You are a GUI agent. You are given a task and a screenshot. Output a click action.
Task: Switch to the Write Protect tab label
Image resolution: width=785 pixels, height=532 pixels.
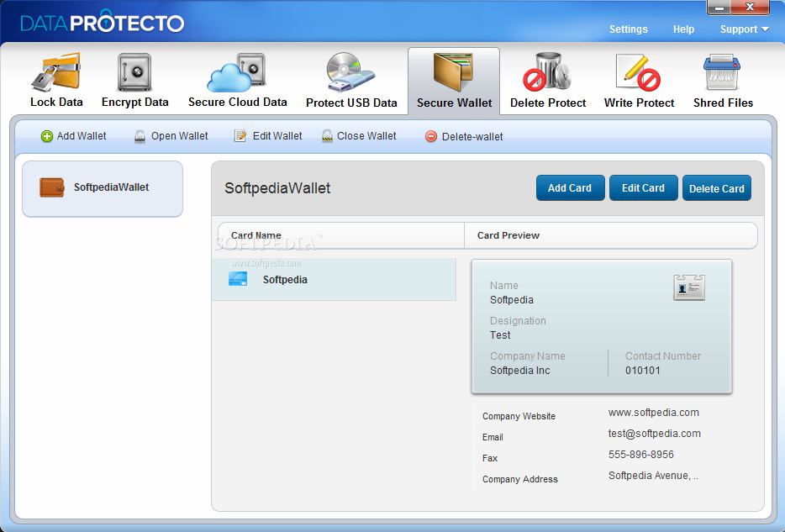click(x=639, y=103)
